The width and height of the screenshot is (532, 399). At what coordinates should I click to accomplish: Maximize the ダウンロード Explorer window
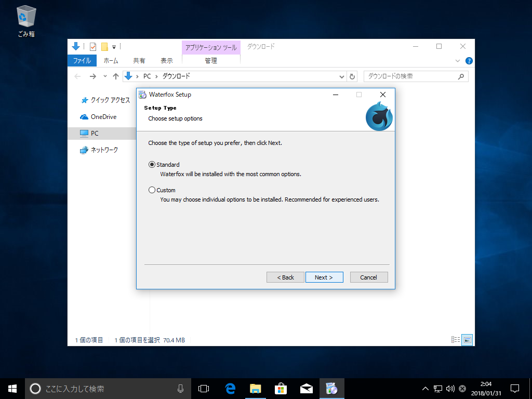pyautogui.click(x=439, y=46)
